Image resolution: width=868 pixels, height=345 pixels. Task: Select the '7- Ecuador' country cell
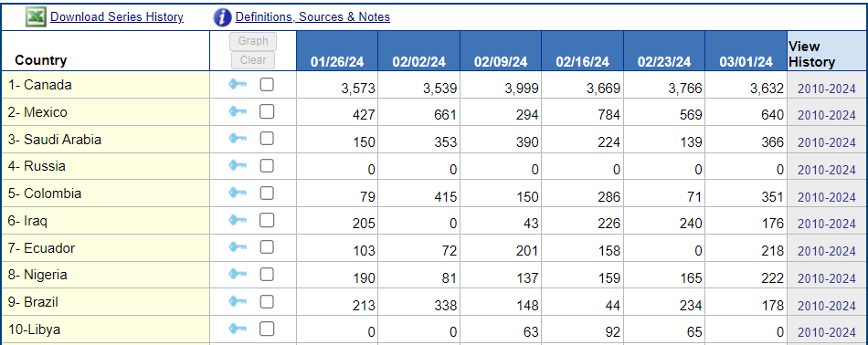coord(105,247)
